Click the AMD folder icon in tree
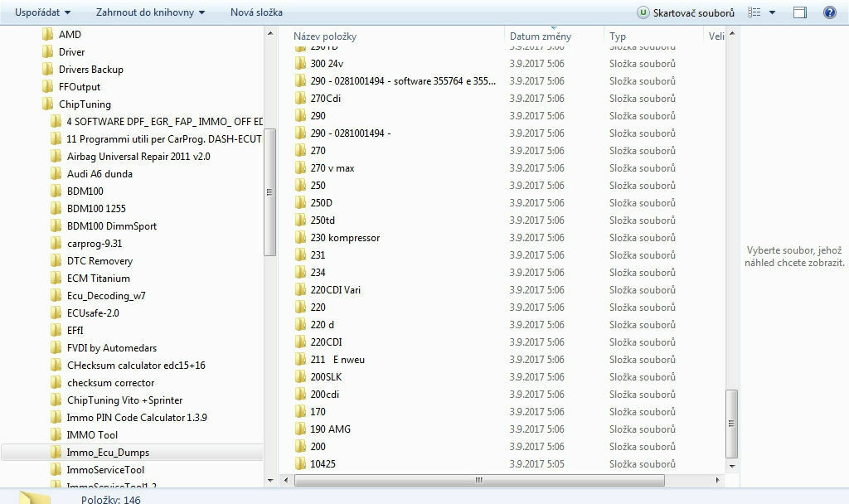Screen dimensions: 849x504 pyautogui.click(x=48, y=35)
